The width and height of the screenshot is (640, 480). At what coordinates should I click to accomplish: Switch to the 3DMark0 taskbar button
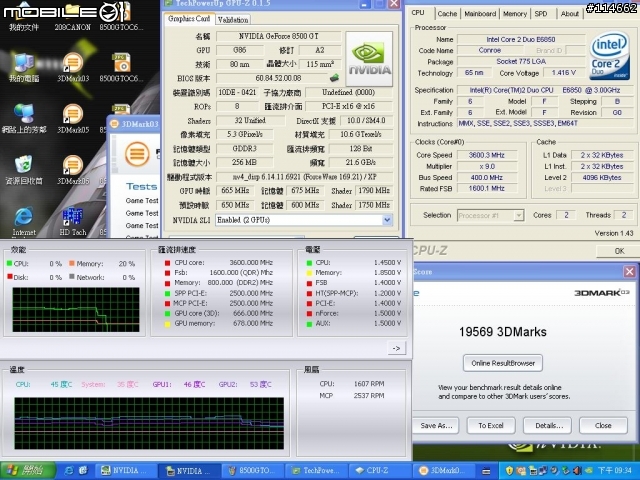[x=444, y=471]
